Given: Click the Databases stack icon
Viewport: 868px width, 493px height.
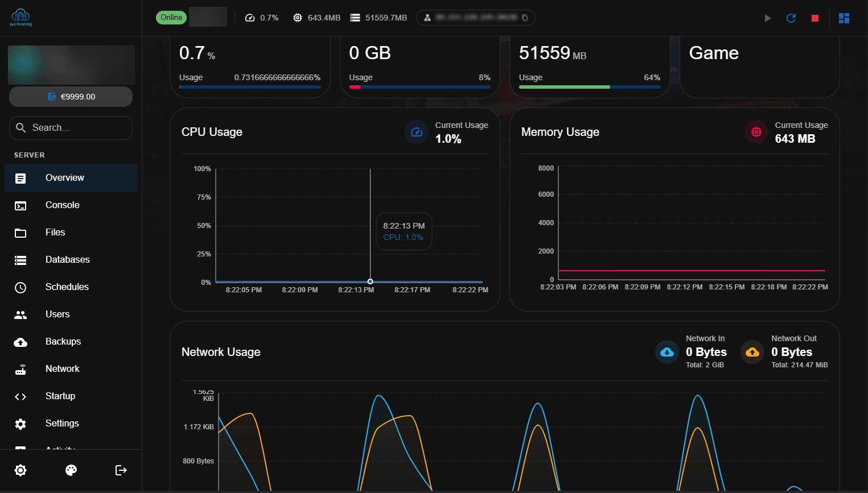Looking at the screenshot, I should pos(20,260).
